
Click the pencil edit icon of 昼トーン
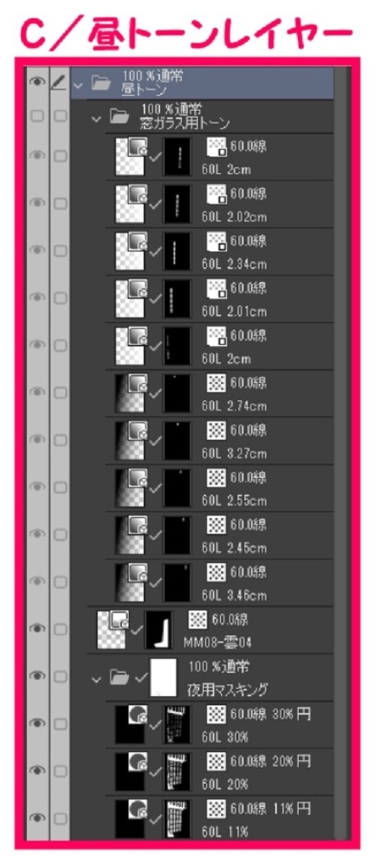(x=58, y=82)
